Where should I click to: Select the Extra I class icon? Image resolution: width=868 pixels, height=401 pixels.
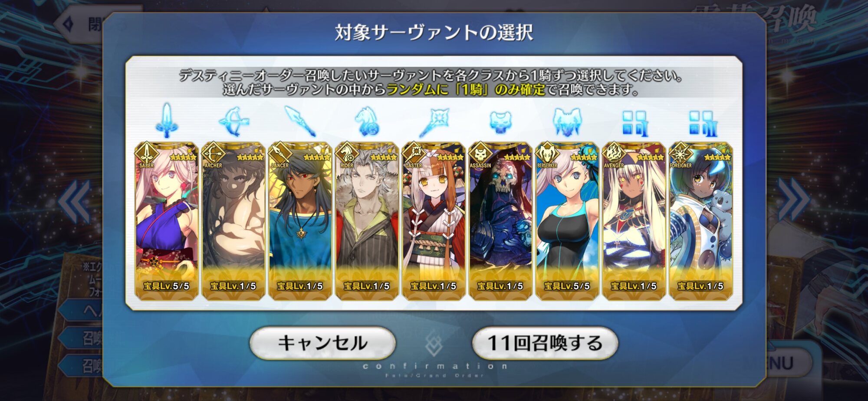click(634, 123)
